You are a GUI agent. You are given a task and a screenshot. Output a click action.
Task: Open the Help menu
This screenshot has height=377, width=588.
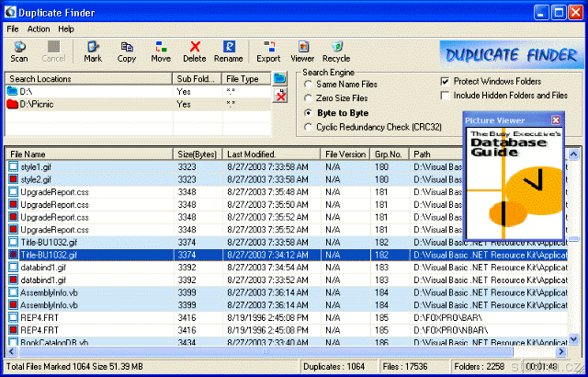click(x=66, y=29)
